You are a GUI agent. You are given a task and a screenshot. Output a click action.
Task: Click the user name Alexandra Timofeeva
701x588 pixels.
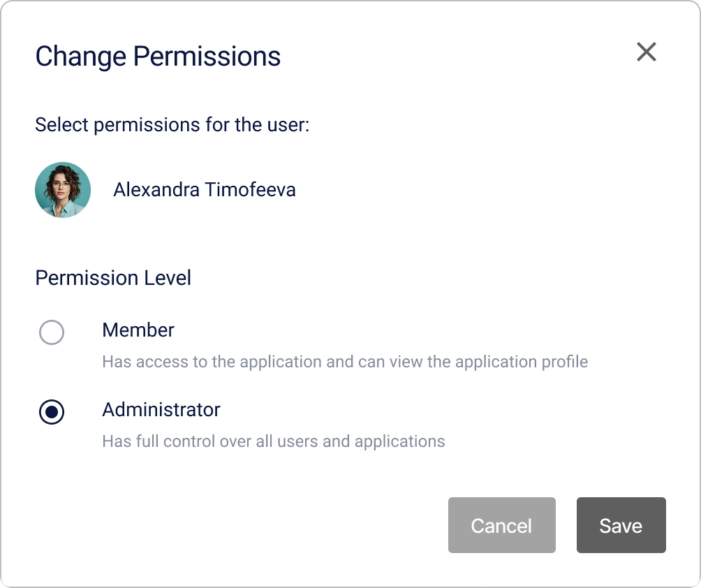pos(204,189)
